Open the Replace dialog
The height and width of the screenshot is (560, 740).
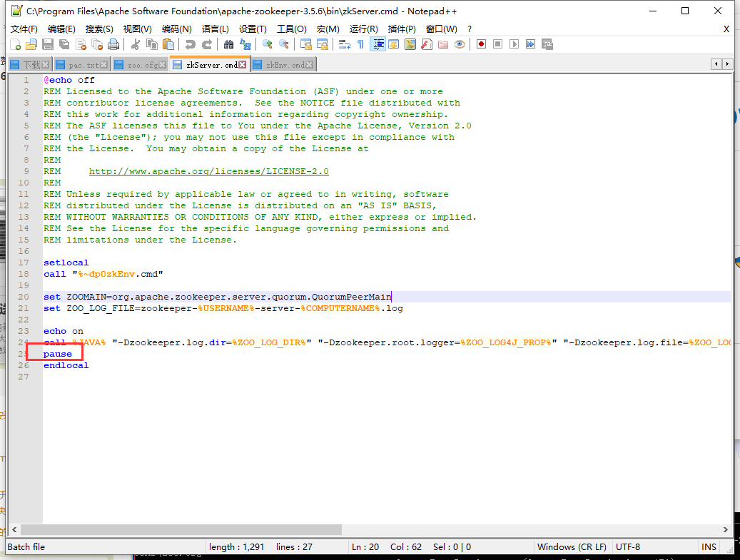point(245,44)
